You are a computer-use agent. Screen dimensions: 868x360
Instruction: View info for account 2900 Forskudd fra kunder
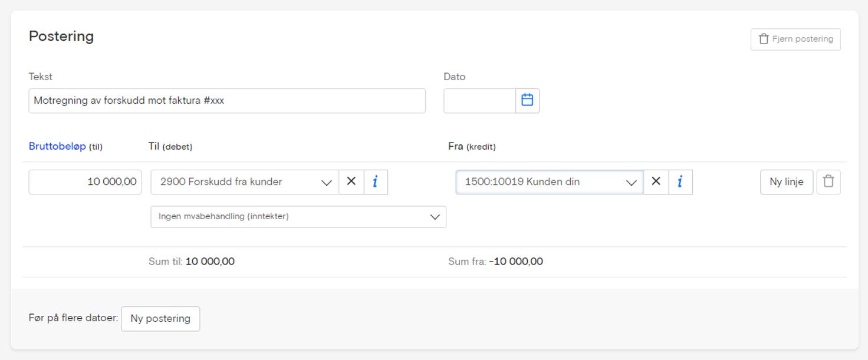click(376, 182)
